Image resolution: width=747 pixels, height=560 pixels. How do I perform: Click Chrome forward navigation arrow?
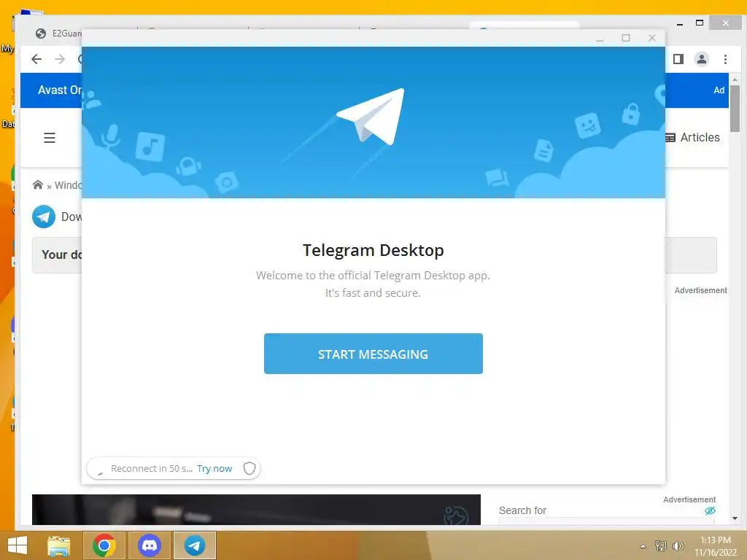pos(60,59)
